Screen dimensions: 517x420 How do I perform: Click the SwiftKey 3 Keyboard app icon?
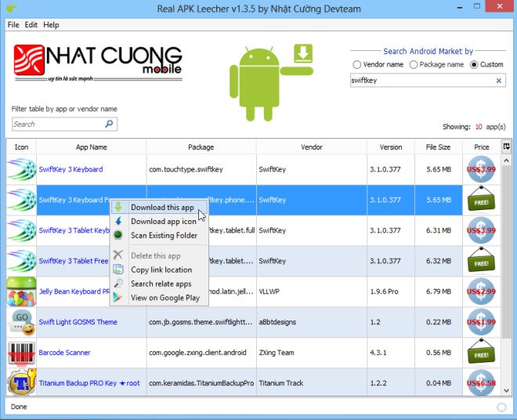21,169
